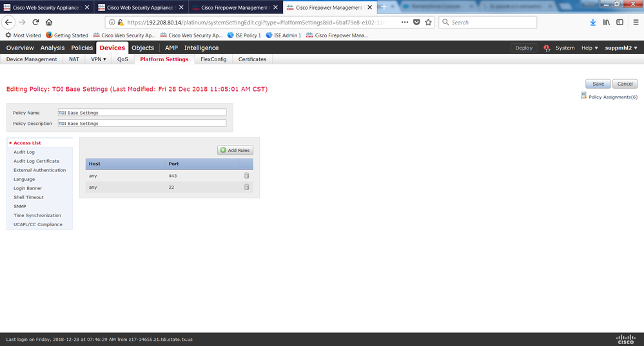644x346 pixels.
Task: View the health alert notification icon
Action: (547, 48)
